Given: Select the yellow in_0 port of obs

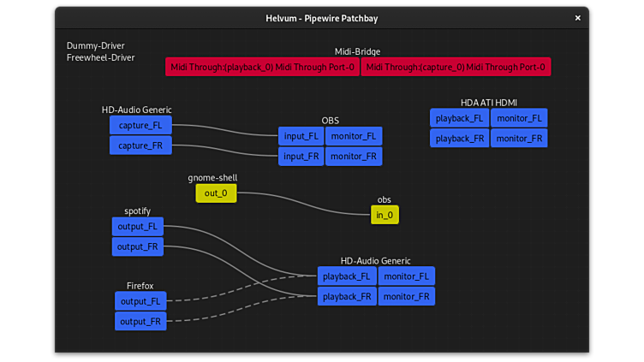Looking at the screenshot, I should (x=385, y=215).
